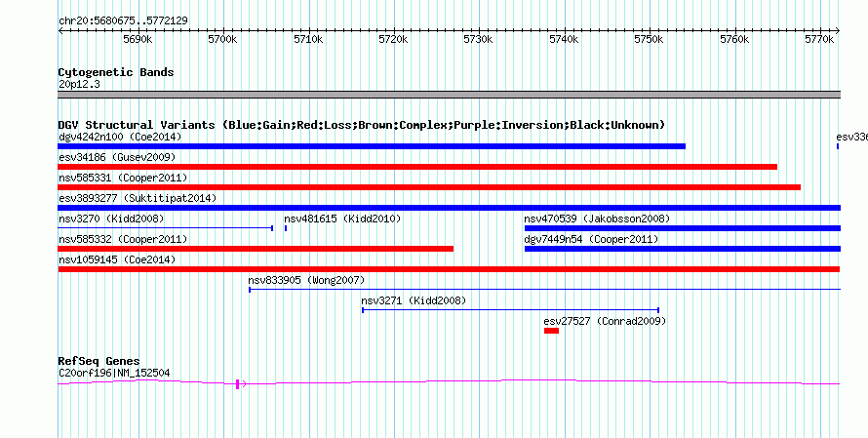Click the right arrowhead of the ruler
Image resolution: width=868 pixels, height=438 pixels.
pyautogui.click(x=838, y=31)
